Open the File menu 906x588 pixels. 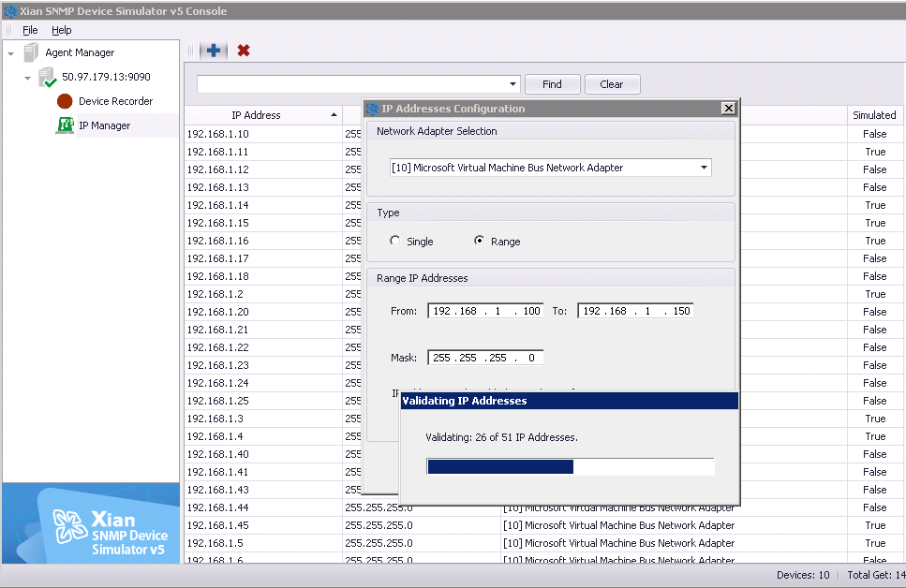coord(30,30)
